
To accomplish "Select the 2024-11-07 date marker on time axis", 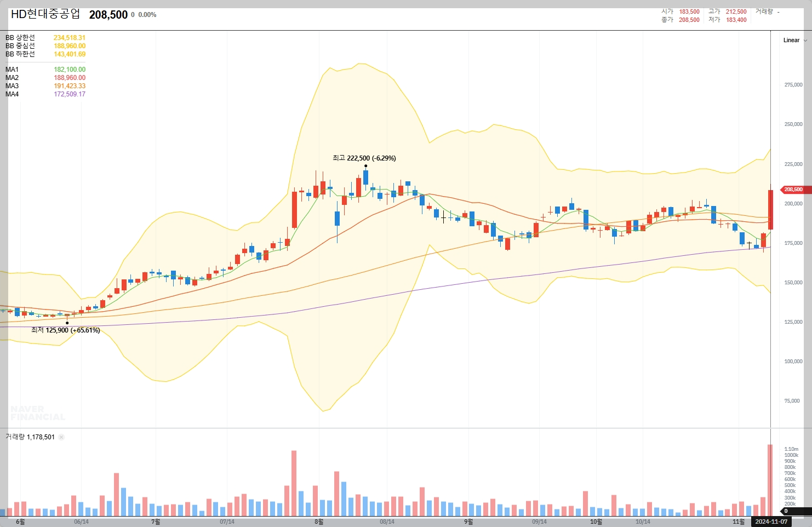I will (x=771, y=522).
